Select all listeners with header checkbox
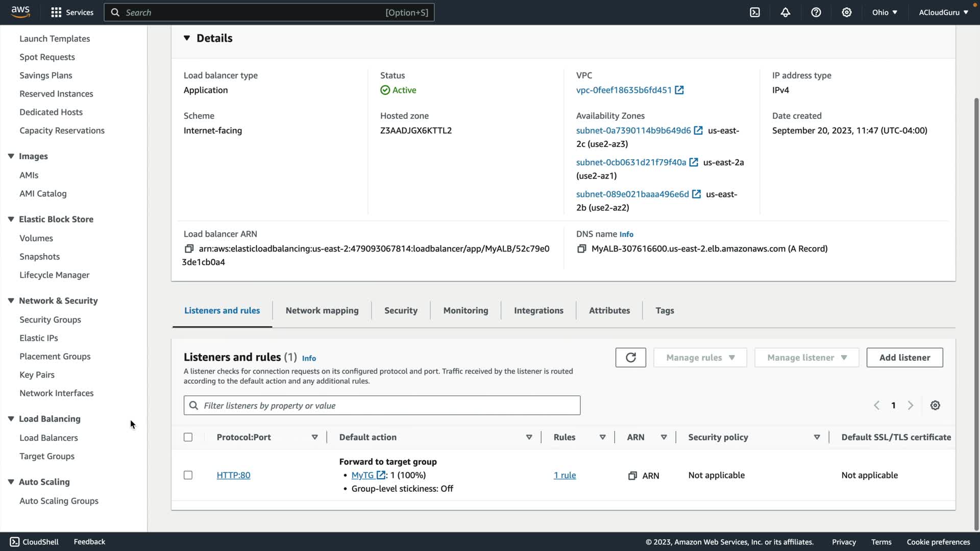 188,437
